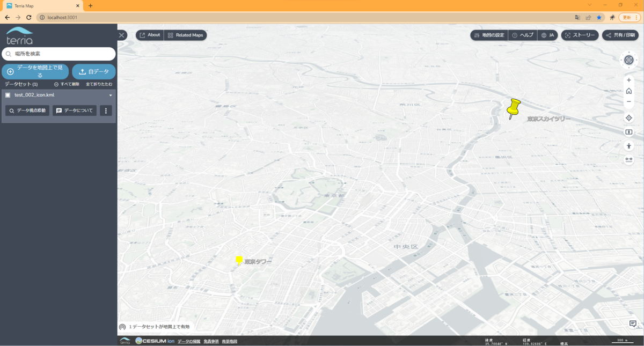Center map on my location icon
This screenshot has width=644, height=346.
coord(629,118)
